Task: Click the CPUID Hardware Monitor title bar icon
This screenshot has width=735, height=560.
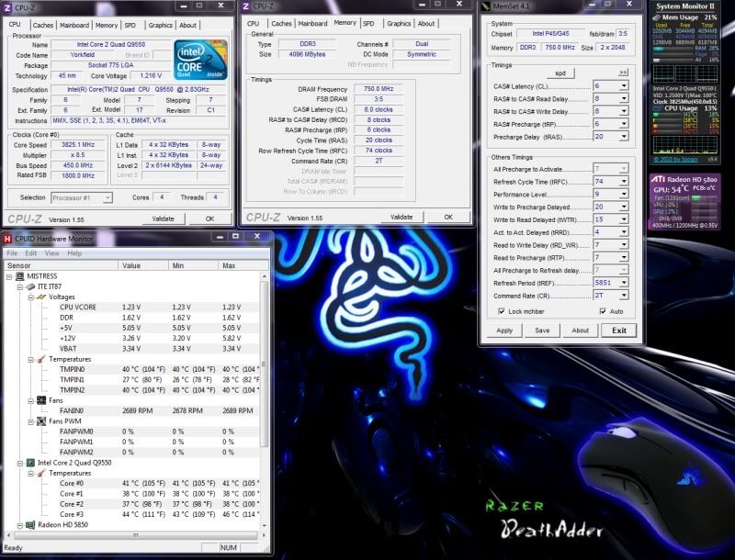Action: (x=7, y=239)
